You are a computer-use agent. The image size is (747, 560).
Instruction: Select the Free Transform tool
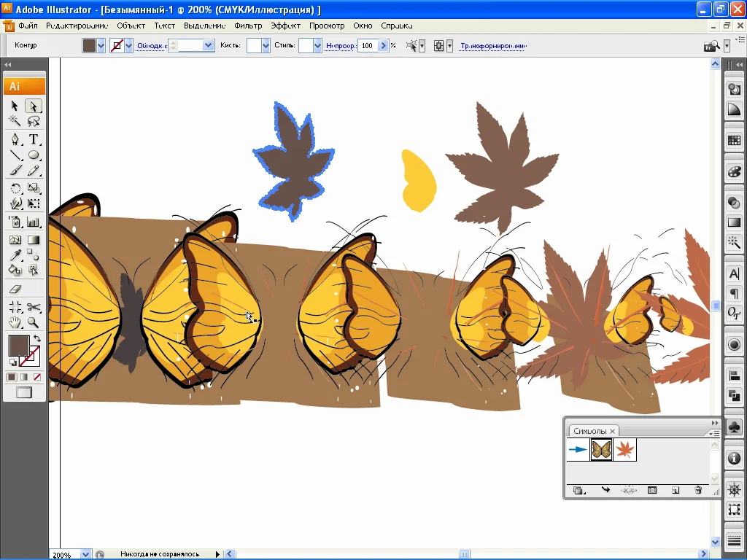(x=34, y=204)
